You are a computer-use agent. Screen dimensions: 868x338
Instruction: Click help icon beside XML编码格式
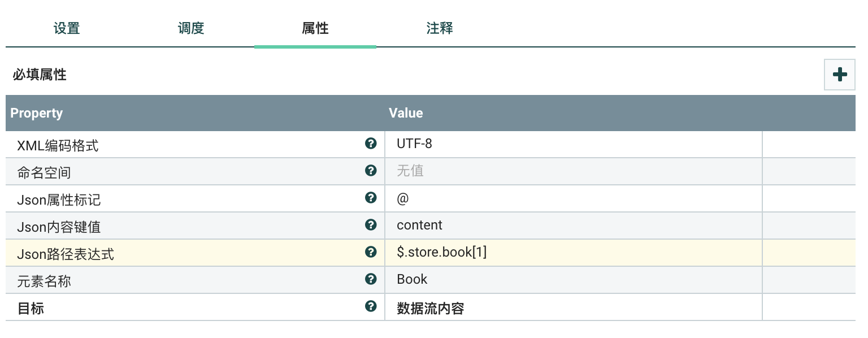point(371,144)
